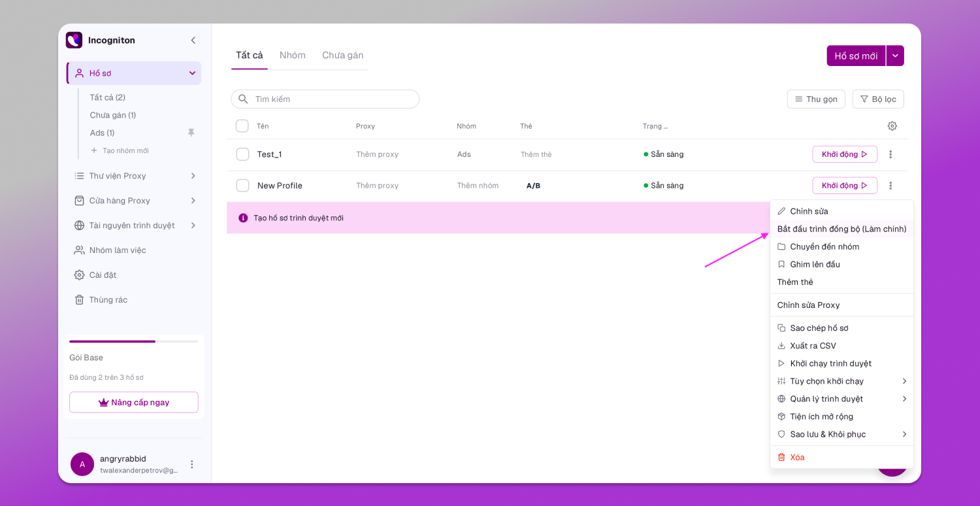Click Thêm nhóm in the New Profile row
This screenshot has width=980, height=506.
pyautogui.click(x=478, y=186)
